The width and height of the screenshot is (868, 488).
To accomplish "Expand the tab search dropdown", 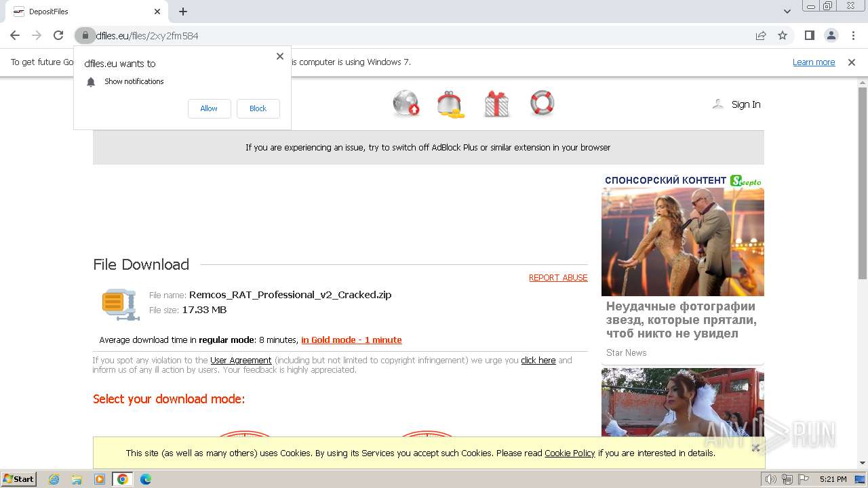I will click(787, 12).
